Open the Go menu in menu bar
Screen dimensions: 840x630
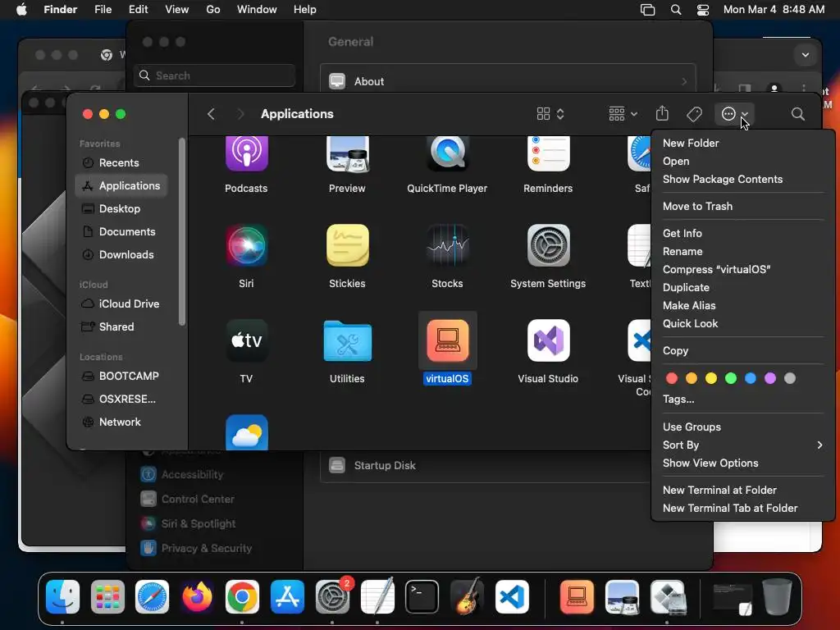213,10
